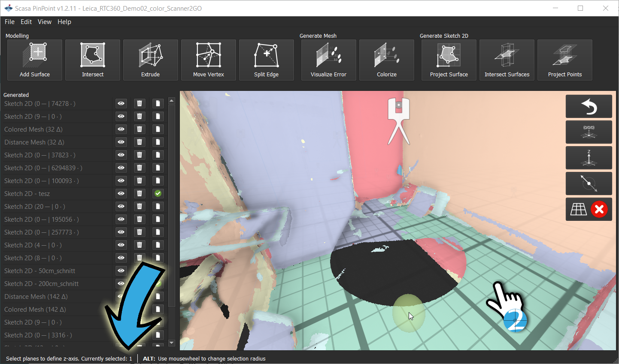Image resolution: width=619 pixels, height=364 pixels.
Task: Delete the Colored Mesh (32 Δ) entry
Action: 140,129
